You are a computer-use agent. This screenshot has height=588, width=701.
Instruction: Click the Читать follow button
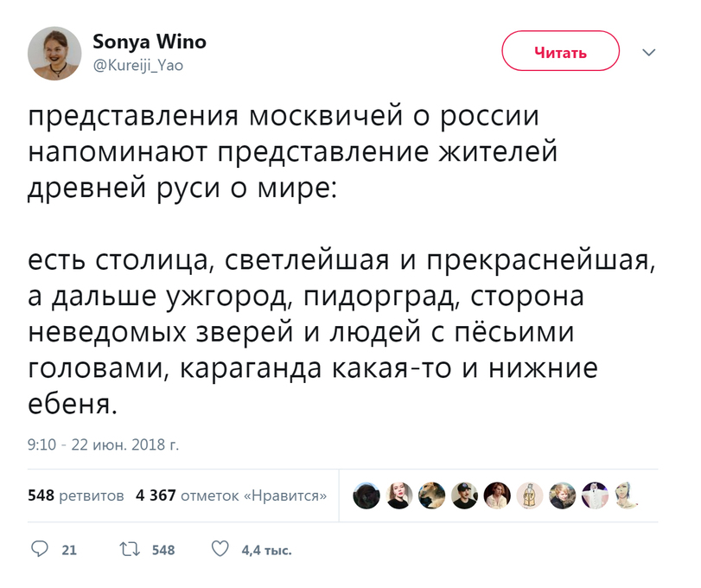point(560,51)
